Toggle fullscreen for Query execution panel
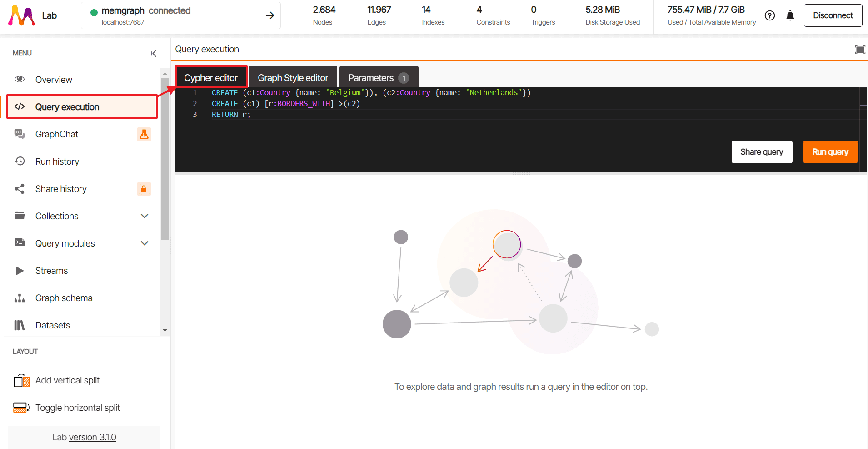 click(860, 50)
